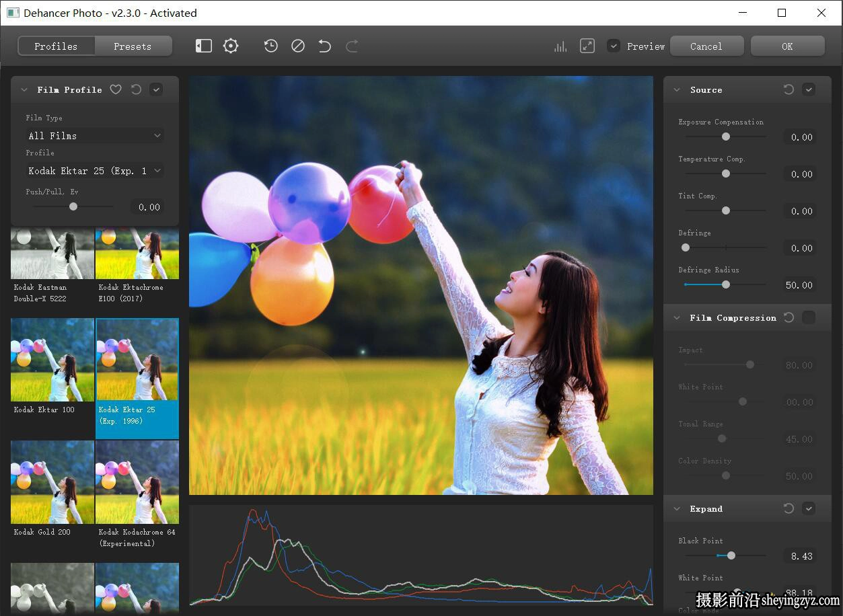
Task: Click the Cancel button
Action: tap(706, 46)
